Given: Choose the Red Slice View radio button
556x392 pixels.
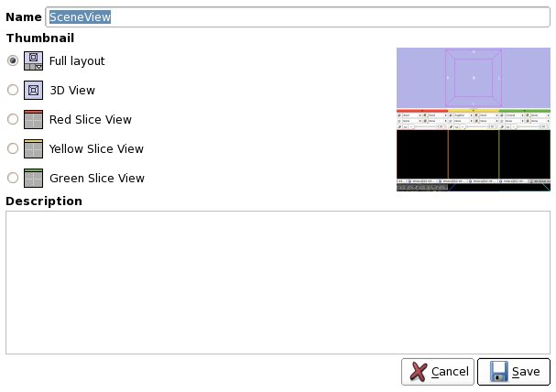Looking at the screenshot, I should tap(12, 119).
